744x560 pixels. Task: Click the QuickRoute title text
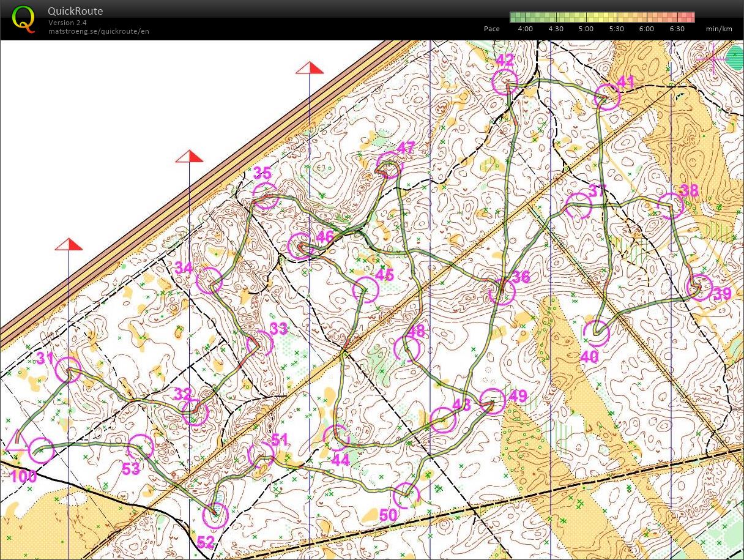click(75, 11)
